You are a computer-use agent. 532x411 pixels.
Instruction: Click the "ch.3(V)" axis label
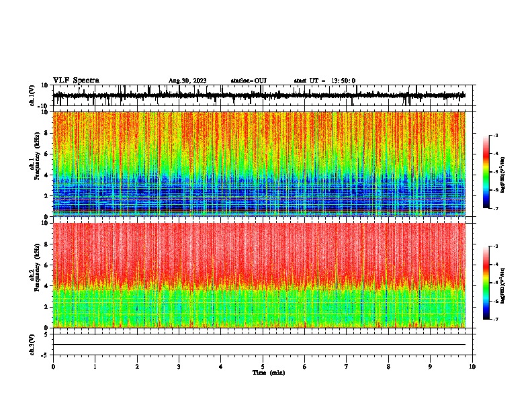[x=32, y=345]
